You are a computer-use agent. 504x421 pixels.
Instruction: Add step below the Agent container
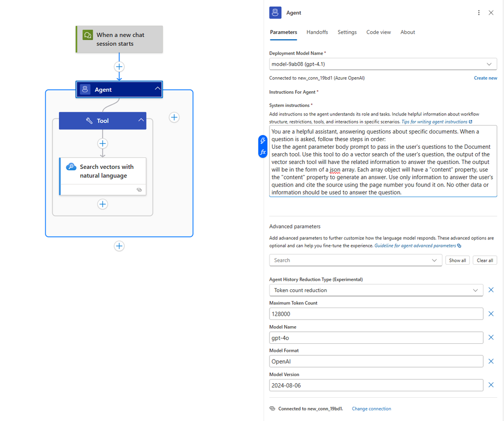coord(119,246)
